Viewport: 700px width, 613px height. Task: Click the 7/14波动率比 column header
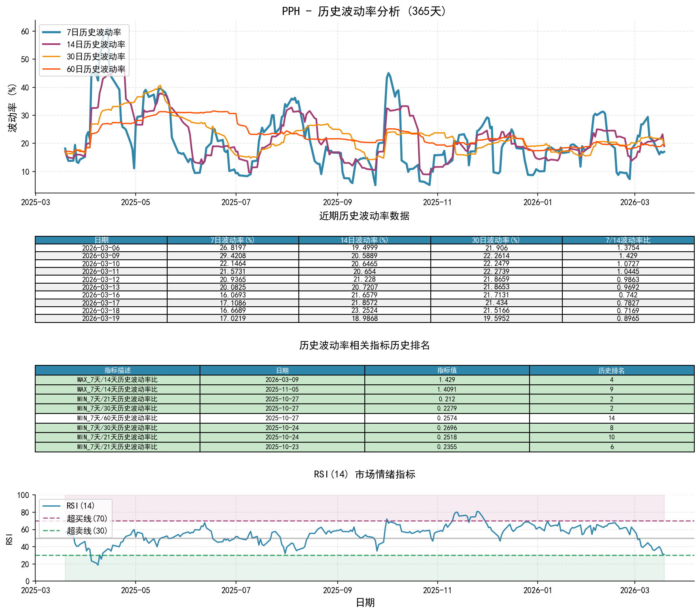click(x=628, y=240)
